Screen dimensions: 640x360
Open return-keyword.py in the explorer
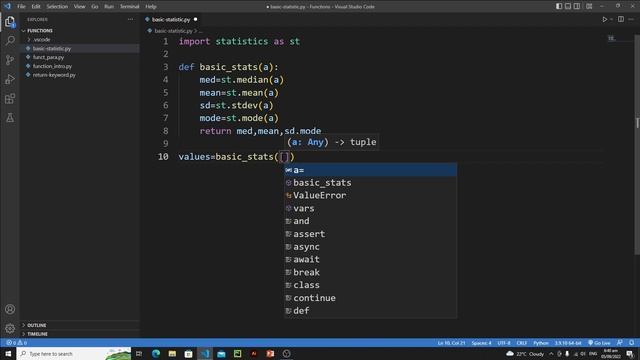54,75
